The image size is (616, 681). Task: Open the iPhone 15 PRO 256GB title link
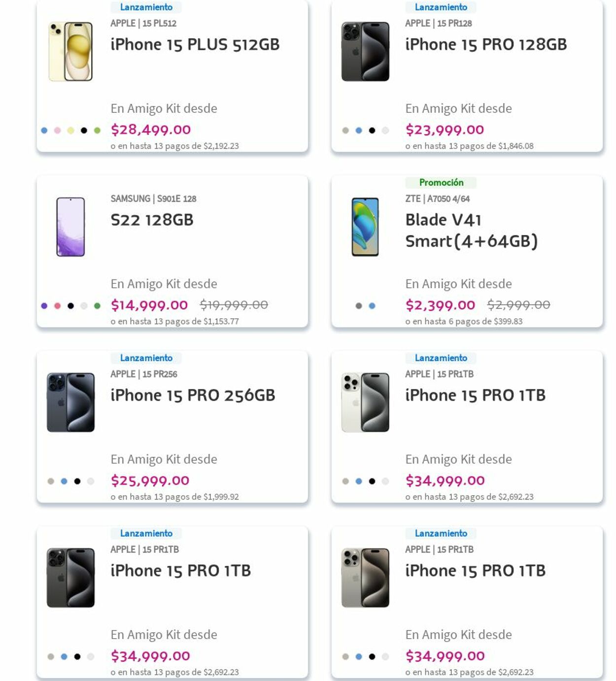pos(193,395)
